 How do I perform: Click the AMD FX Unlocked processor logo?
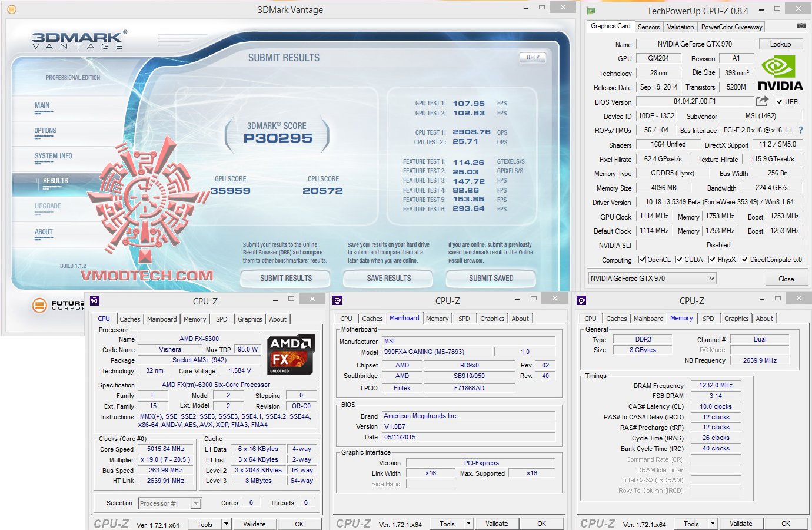tap(291, 355)
